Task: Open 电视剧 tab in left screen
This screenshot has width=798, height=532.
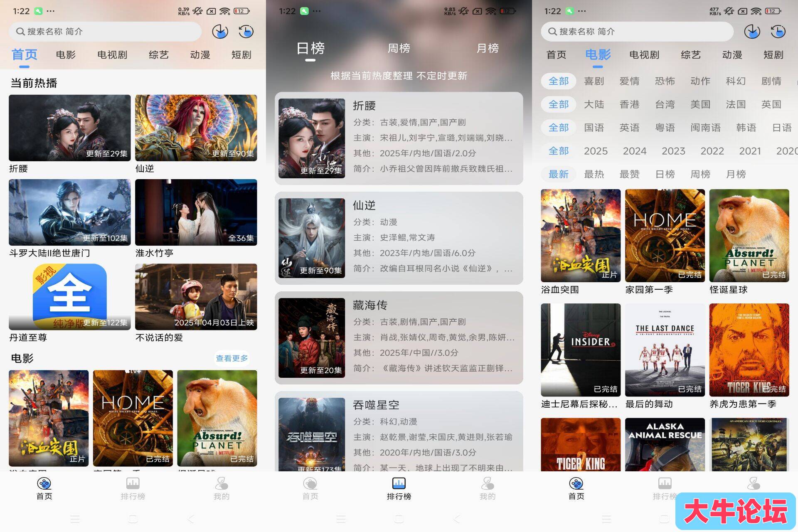Action: click(x=112, y=55)
